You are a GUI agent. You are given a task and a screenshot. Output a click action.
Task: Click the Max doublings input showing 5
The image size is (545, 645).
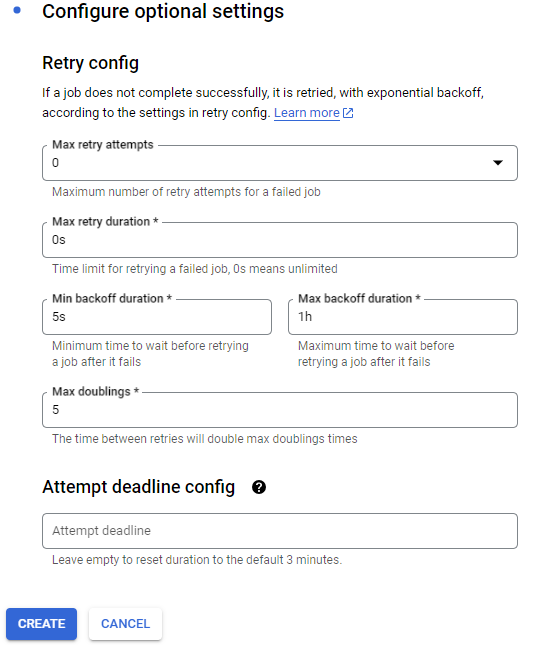click(280, 410)
